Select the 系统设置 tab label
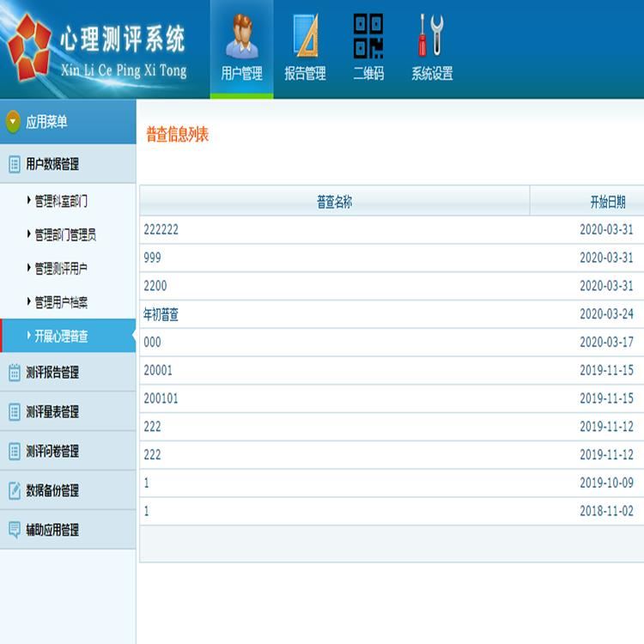The image size is (644, 644). click(432, 74)
